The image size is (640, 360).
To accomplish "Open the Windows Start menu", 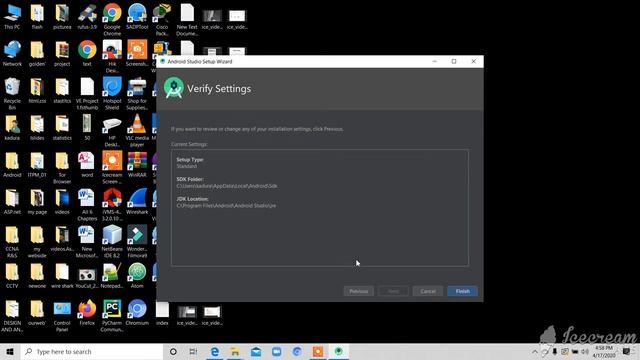I will pyautogui.click(x=10, y=351).
